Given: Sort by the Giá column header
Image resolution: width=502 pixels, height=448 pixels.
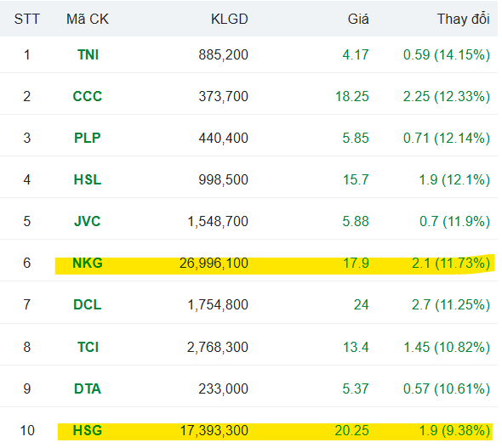Looking at the screenshot, I should click(358, 20).
